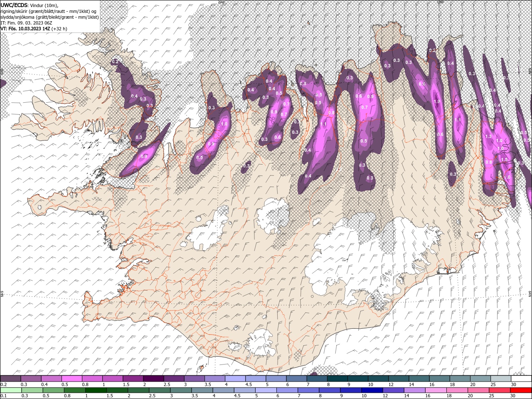
Task: Choose the bright pink 0.5 swatch in upper legend
Action: 71,379
